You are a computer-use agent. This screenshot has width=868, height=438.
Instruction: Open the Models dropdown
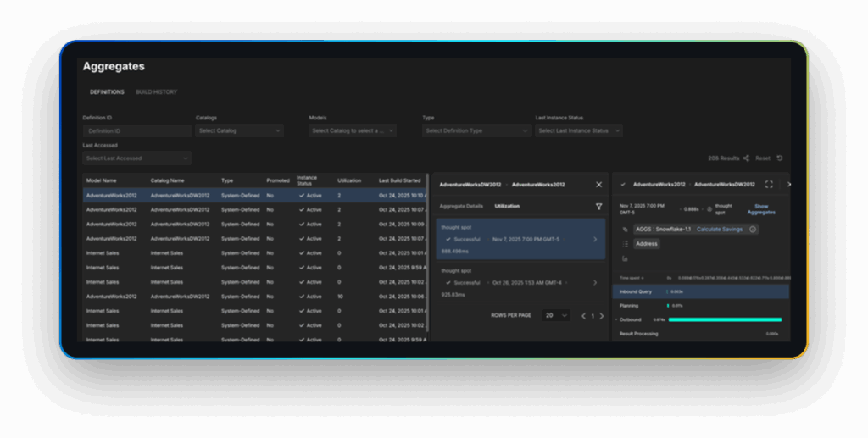point(353,131)
